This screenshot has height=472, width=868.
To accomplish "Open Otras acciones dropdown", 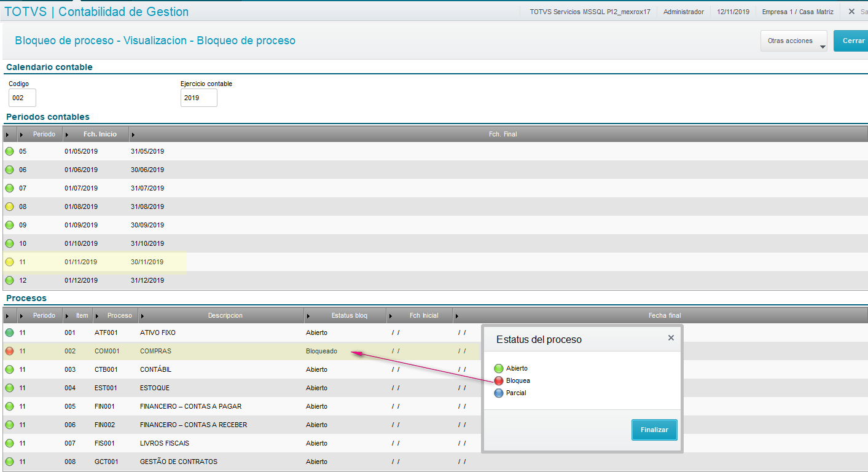I will tap(794, 41).
